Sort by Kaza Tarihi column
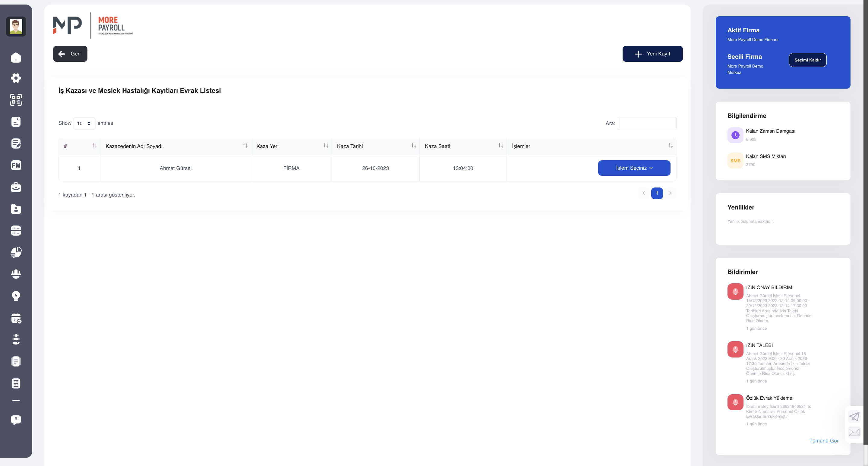 pyautogui.click(x=375, y=146)
